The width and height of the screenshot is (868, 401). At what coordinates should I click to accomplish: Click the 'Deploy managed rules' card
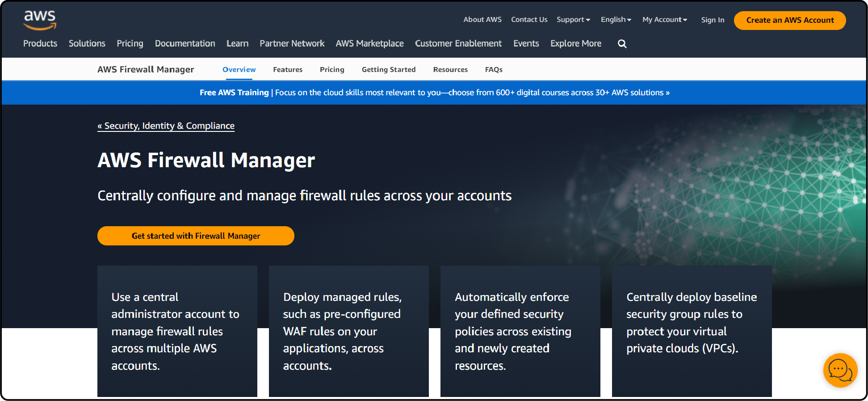click(x=349, y=331)
